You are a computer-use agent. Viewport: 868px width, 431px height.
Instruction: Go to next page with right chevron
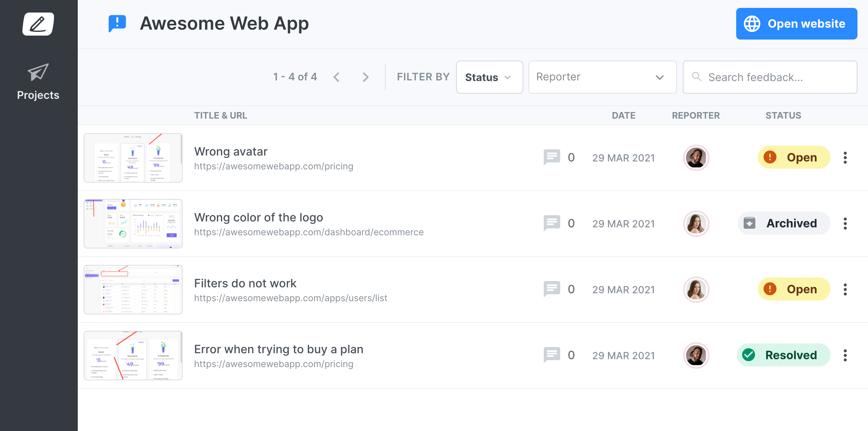click(365, 77)
